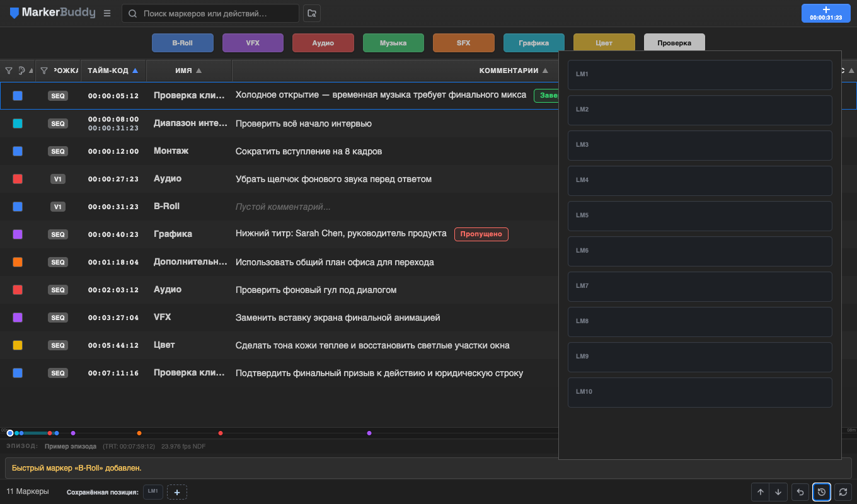Screen dimensions: 857x504
Task: Click the V1 badge of the B-Roll row
Action: click(58, 207)
